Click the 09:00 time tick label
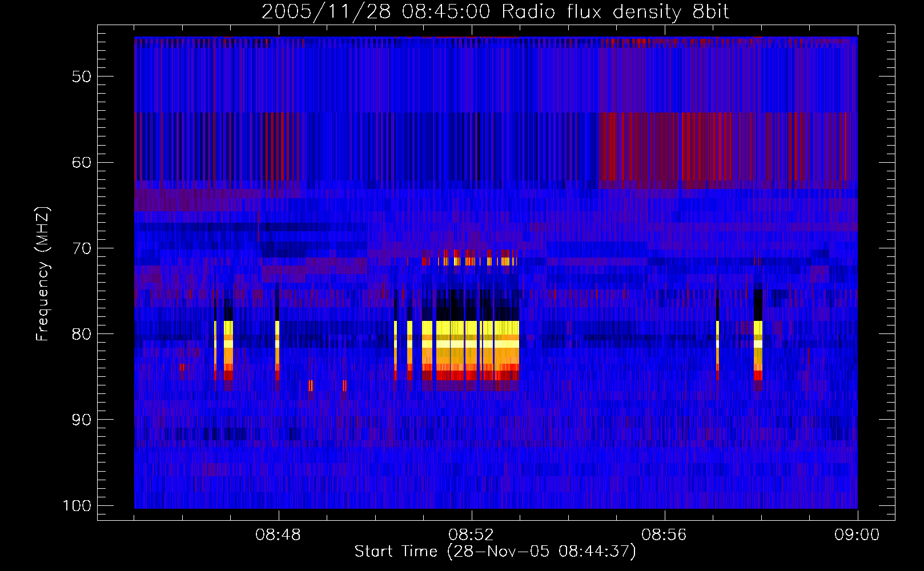This screenshot has width=924, height=571. point(857,535)
